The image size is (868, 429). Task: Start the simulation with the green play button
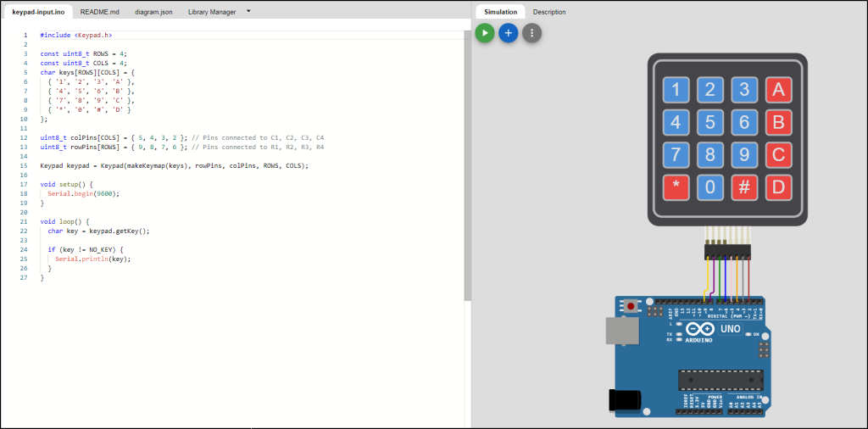pos(485,33)
